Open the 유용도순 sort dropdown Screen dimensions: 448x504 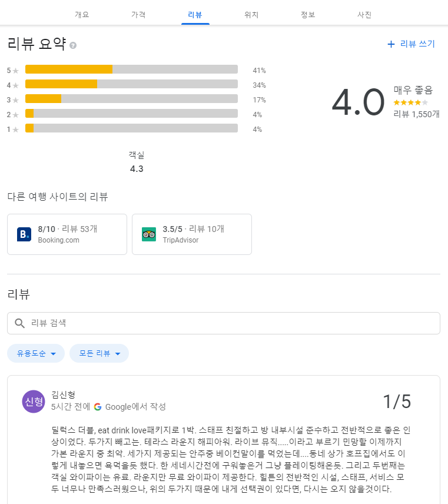click(x=36, y=353)
